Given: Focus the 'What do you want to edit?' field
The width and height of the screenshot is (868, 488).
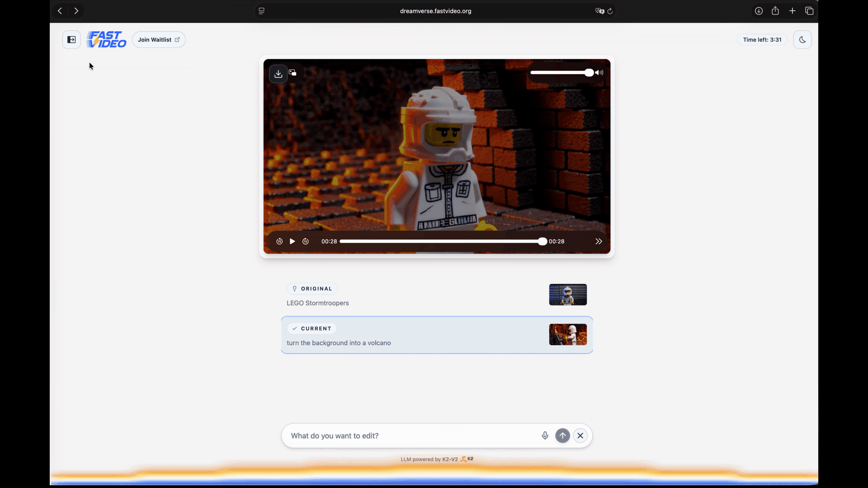Looking at the screenshot, I should point(412,436).
